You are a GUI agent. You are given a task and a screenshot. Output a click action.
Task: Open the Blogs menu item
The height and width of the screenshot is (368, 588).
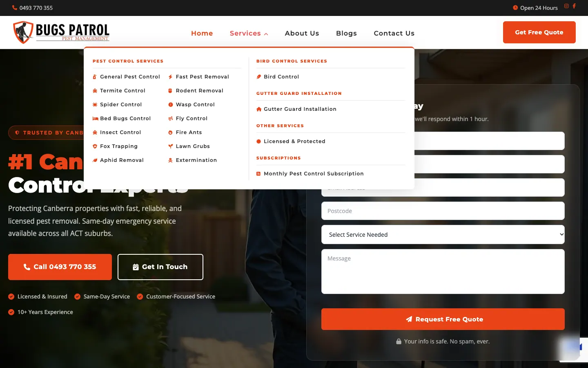pyautogui.click(x=347, y=34)
